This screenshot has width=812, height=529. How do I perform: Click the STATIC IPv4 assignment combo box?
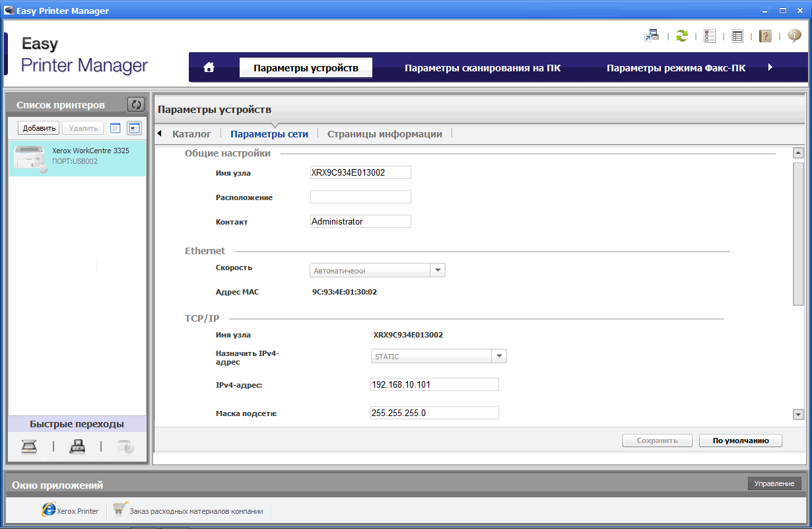tap(438, 356)
